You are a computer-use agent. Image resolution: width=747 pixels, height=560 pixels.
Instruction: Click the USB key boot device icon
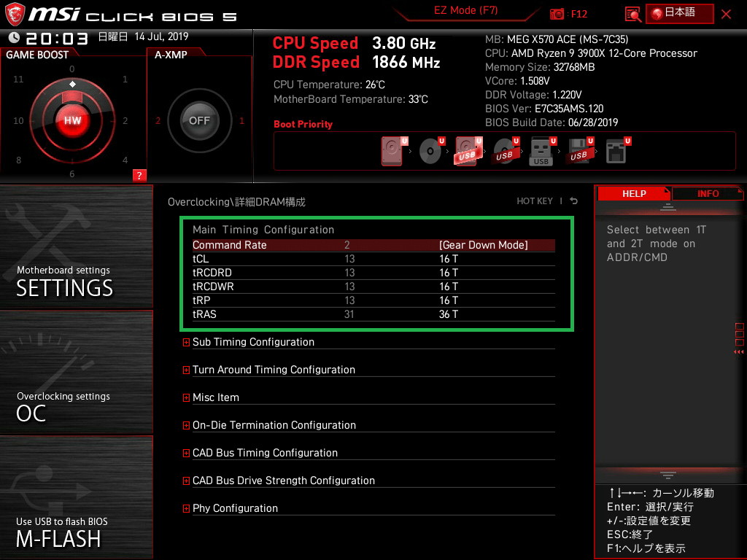[543, 151]
